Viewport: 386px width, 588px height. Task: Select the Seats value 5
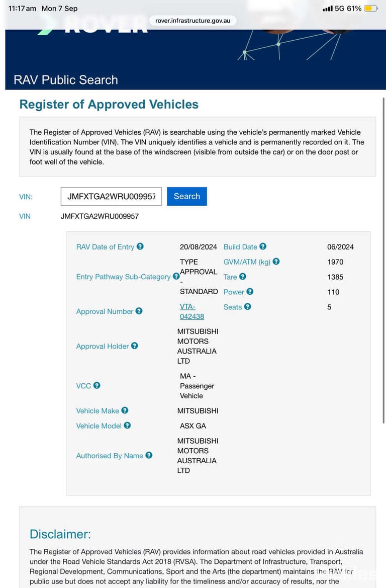tap(329, 307)
